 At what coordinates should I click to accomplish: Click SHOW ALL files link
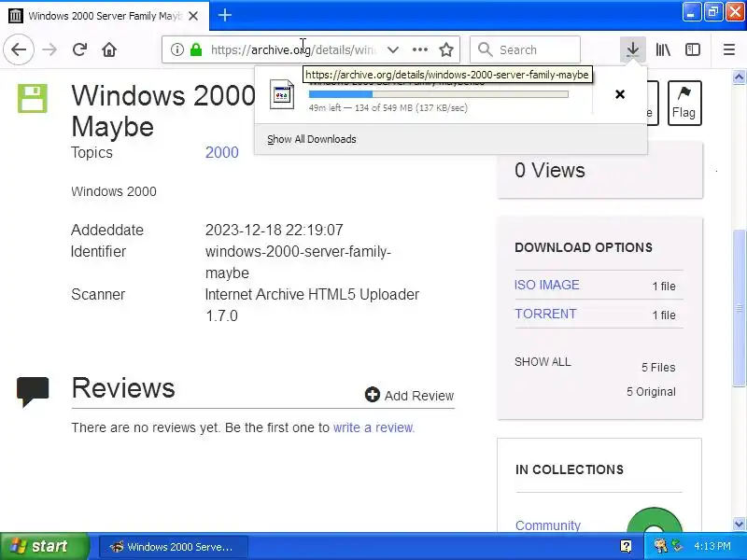pos(543,362)
